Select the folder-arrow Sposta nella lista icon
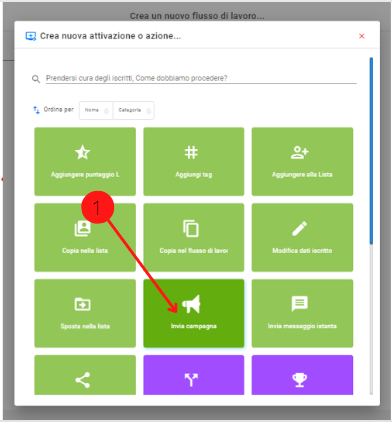The height and width of the screenshot is (422, 392). pyautogui.click(x=82, y=304)
